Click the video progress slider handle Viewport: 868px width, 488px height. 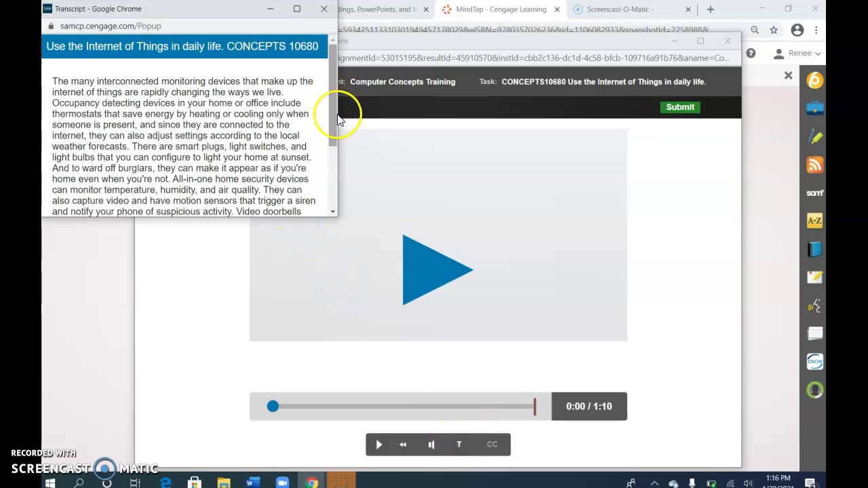(273, 406)
